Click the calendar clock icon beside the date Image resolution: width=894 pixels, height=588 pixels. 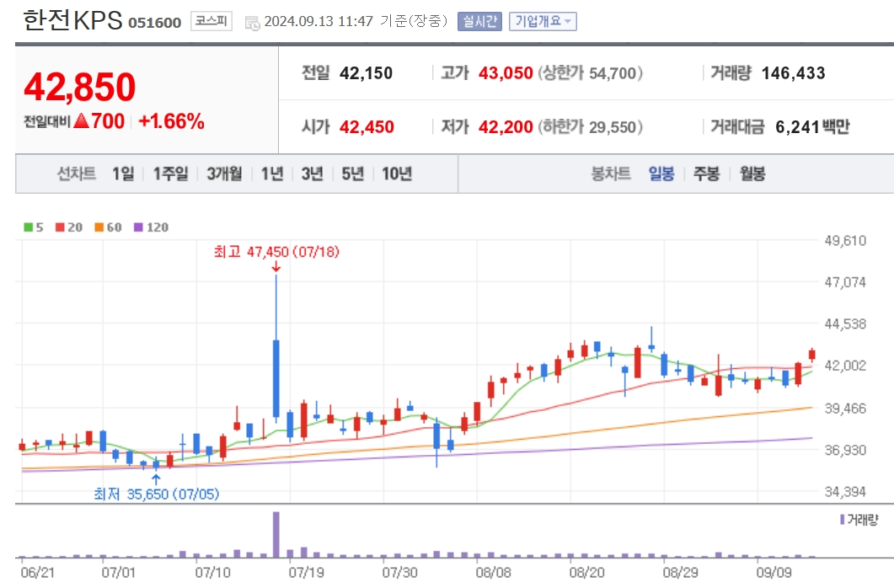click(x=252, y=23)
